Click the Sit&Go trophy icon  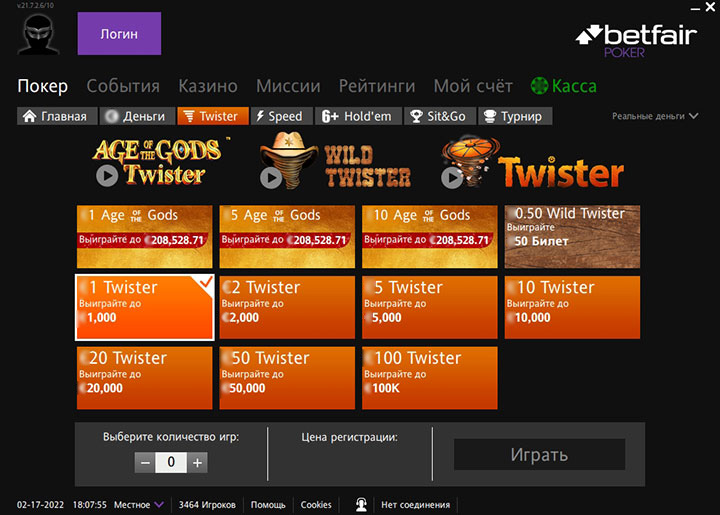point(416,116)
